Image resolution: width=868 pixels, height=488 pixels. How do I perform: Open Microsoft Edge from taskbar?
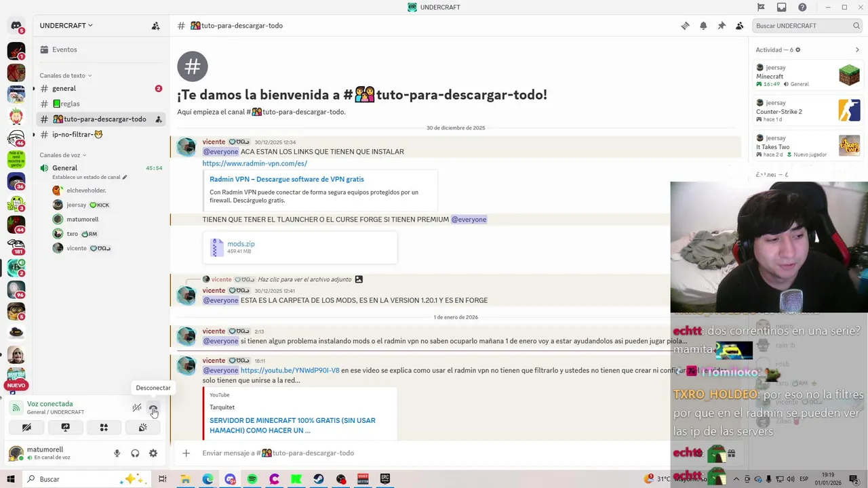point(208,479)
